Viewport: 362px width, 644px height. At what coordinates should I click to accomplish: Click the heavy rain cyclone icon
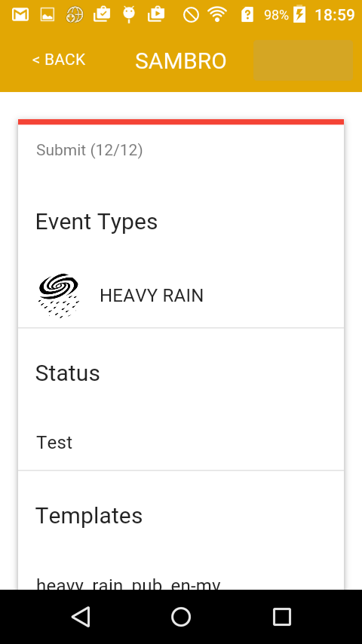pyautogui.click(x=59, y=296)
